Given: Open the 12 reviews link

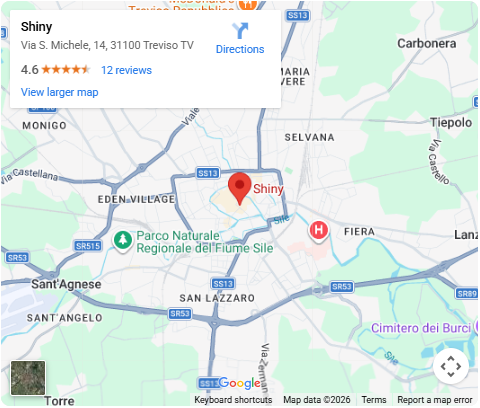Looking at the screenshot, I should tap(126, 70).
